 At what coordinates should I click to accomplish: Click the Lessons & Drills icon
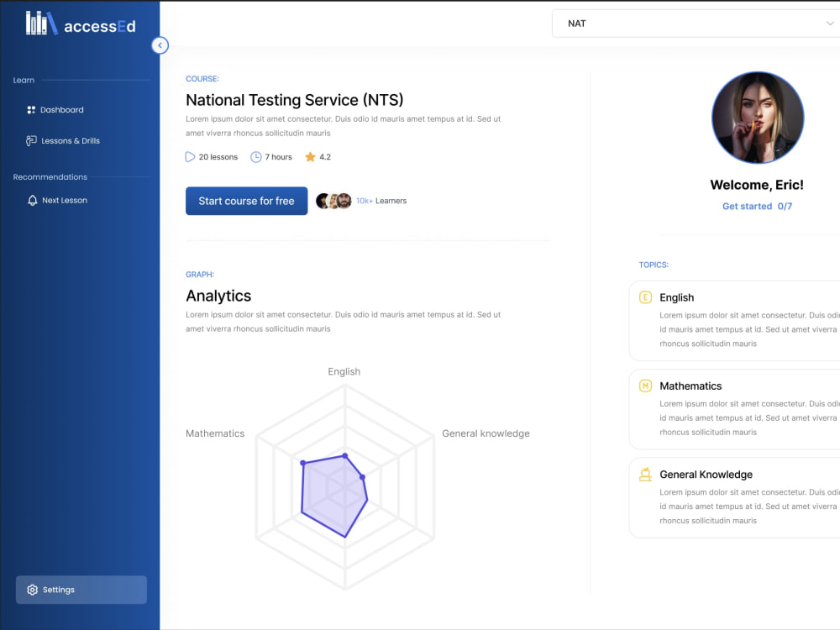31,141
